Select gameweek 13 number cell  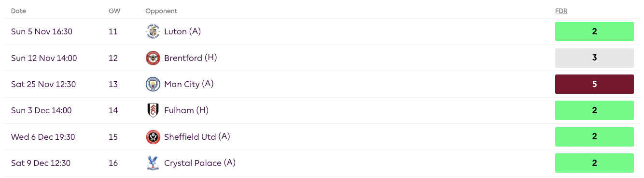click(113, 84)
